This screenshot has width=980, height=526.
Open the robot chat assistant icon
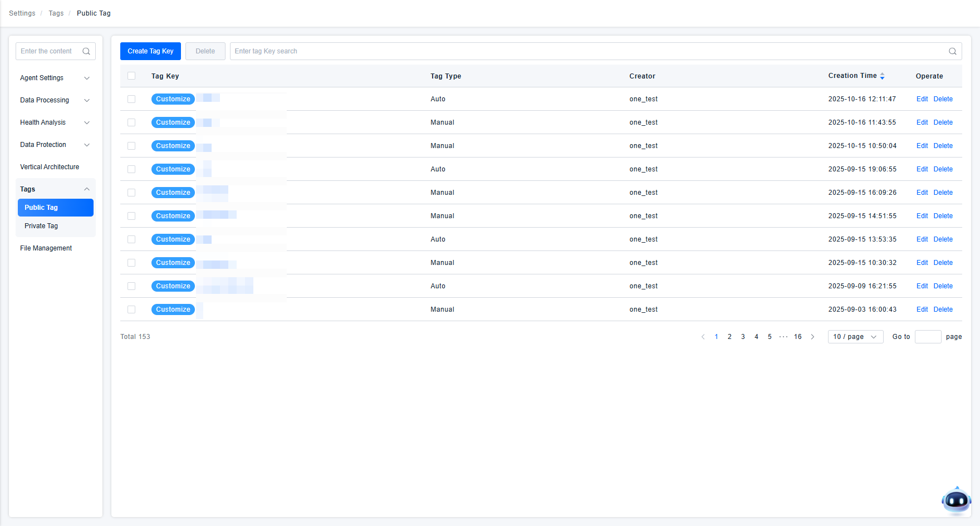tap(956, 500)
